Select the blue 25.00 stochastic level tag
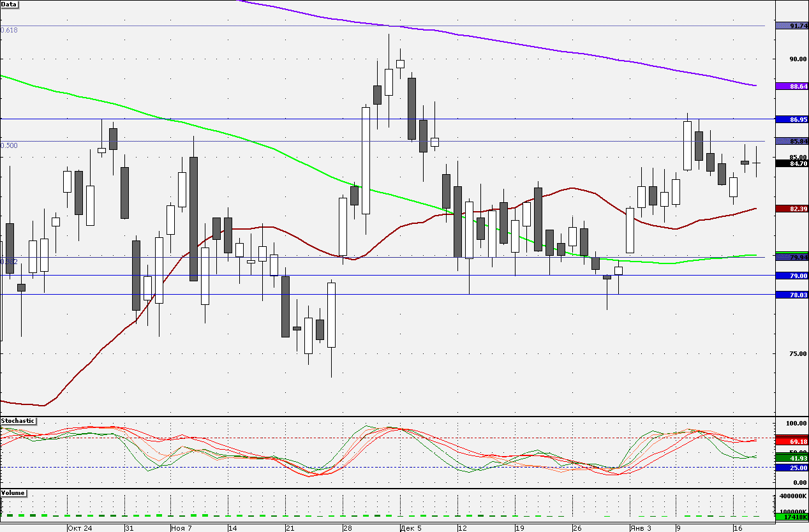Screen dimensions: 809x532 coord(790,468)
